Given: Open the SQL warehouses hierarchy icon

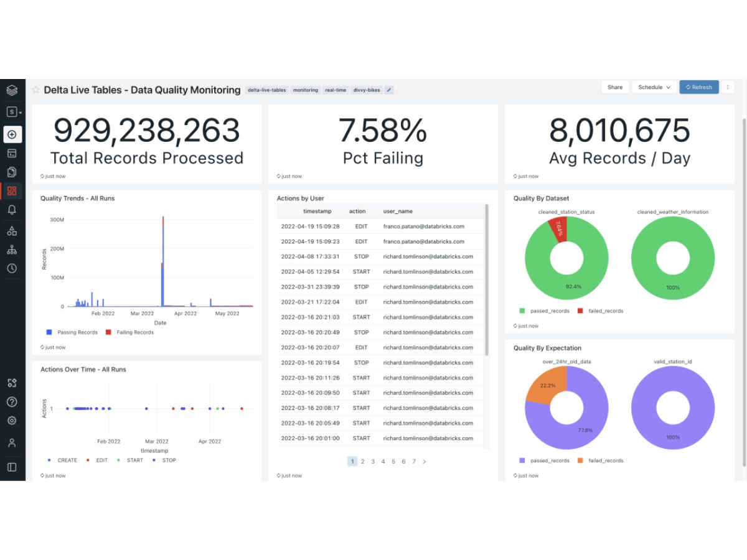Looking at the screenshot, I should (x=12, y=250).
